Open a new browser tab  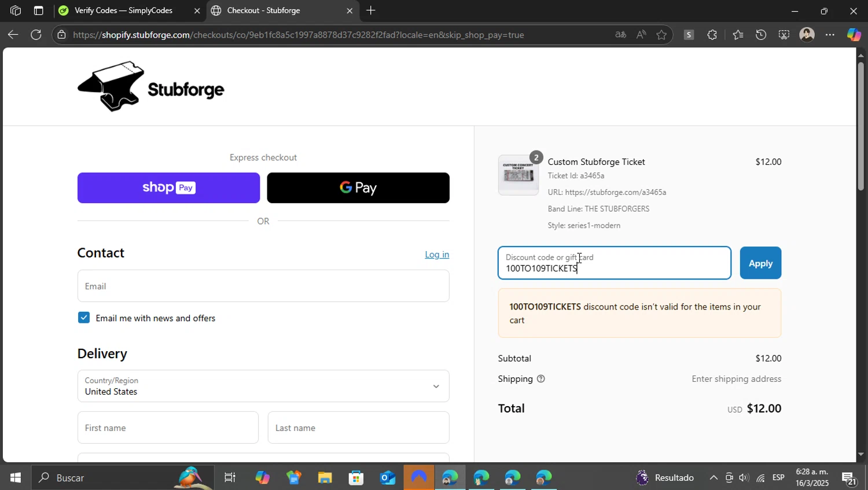coord(371,10)
